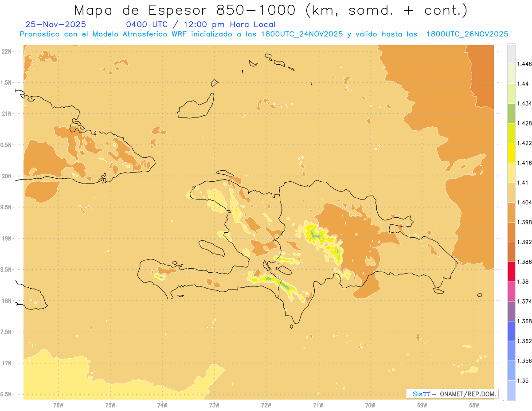Pick the purple legend swatch between 1.368 and 1.374
The width and height of the screenshot is (532, 411).
pos(511,311)
